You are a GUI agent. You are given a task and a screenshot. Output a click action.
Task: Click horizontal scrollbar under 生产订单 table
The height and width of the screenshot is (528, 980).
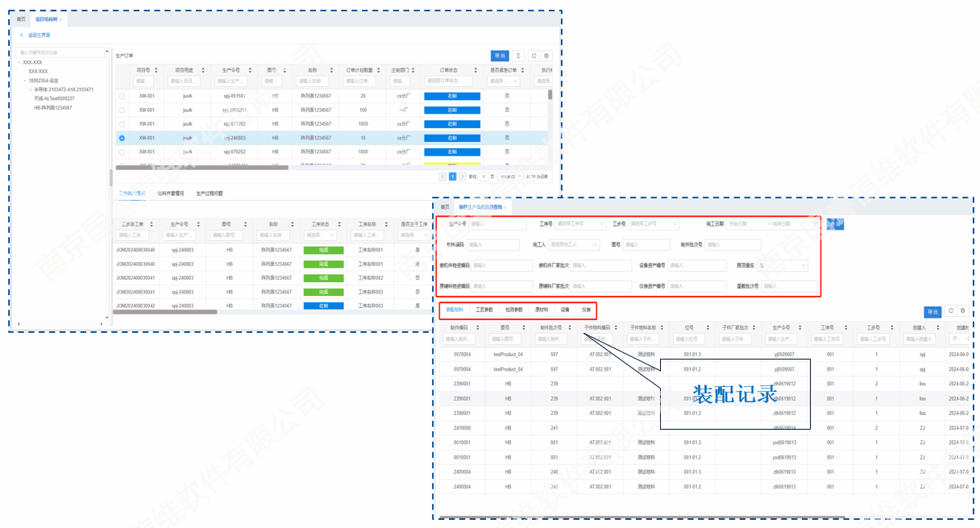201,168
